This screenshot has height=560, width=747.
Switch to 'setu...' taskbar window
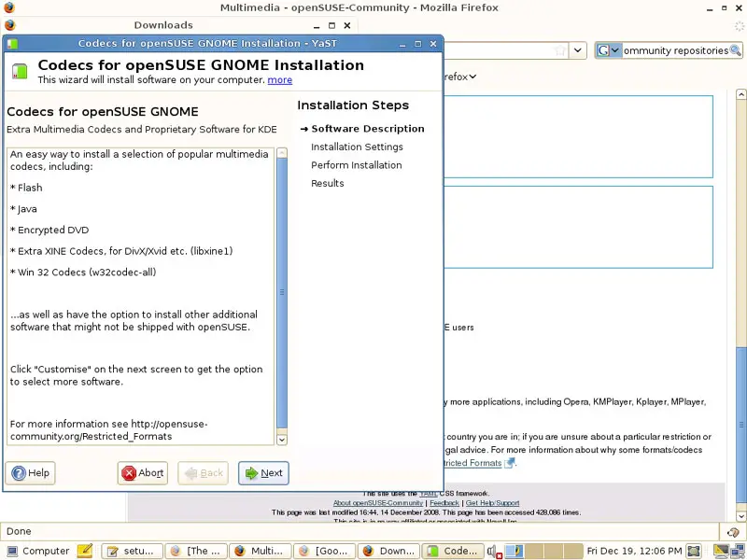pyautogui.click(x=133, y=551)
